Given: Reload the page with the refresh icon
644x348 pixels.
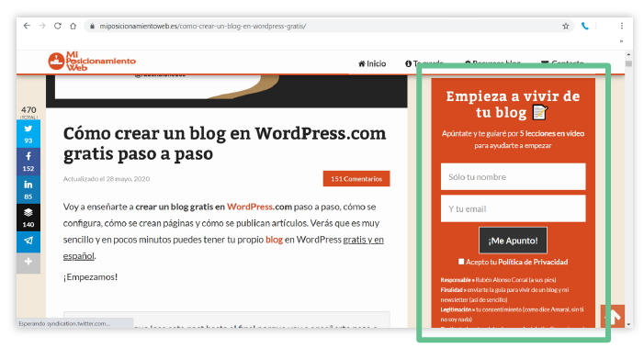Looking at the screenshot, I should 58,26.
